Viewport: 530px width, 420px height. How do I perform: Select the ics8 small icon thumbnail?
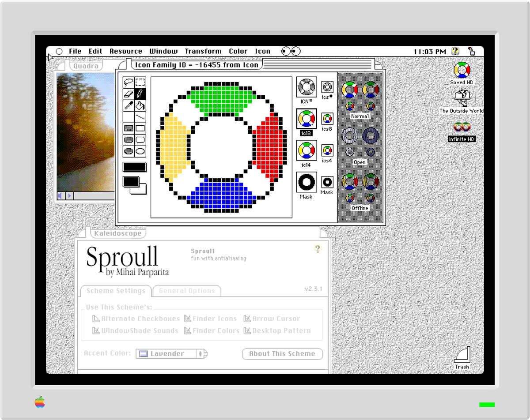click(327, 118)
